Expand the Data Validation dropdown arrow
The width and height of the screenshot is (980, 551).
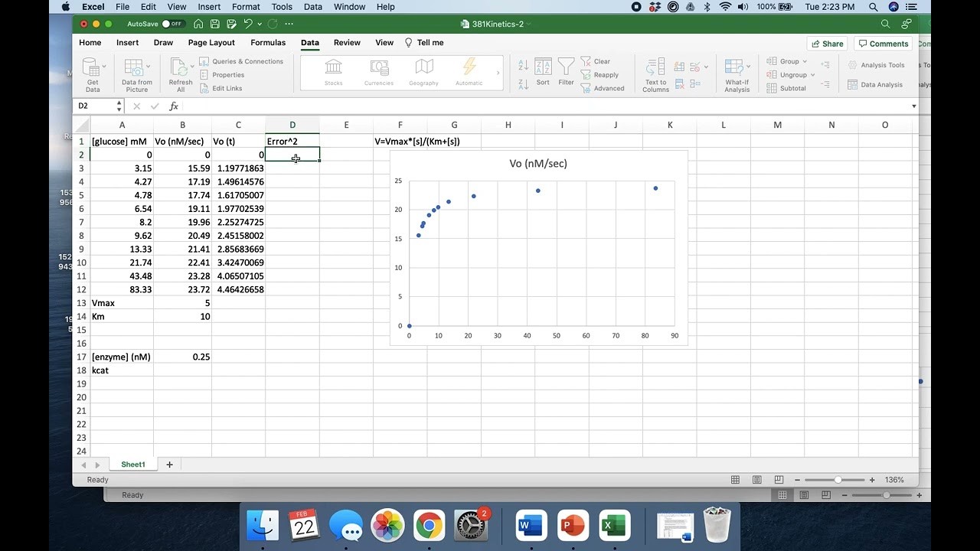click(706, 67)
